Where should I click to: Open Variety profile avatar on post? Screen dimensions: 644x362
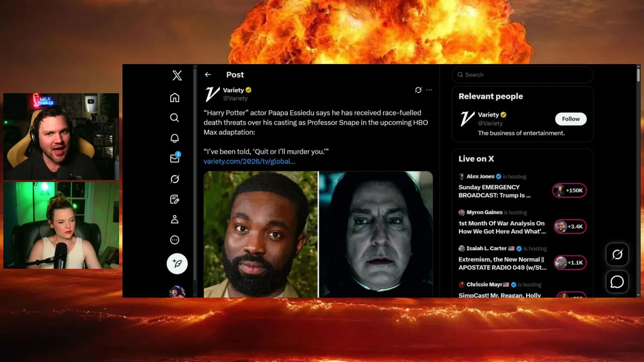pyautogui.click(x=212, y=94)
